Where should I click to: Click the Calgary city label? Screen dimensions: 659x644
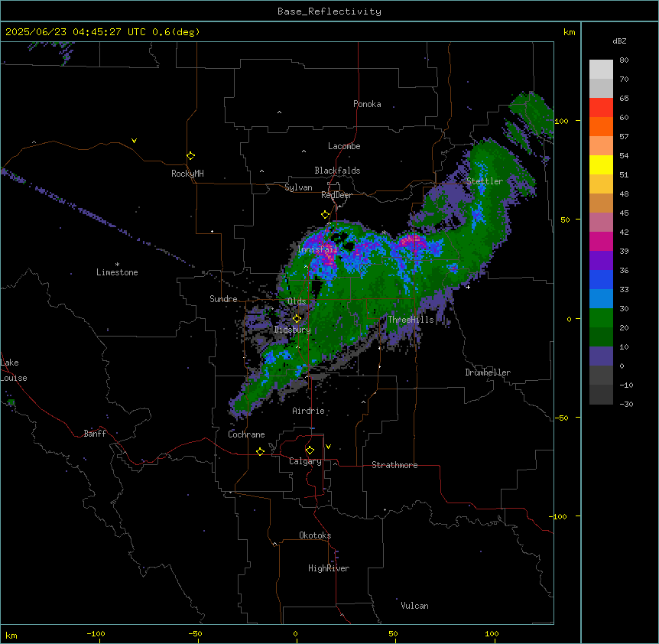[x=306, y=461]
